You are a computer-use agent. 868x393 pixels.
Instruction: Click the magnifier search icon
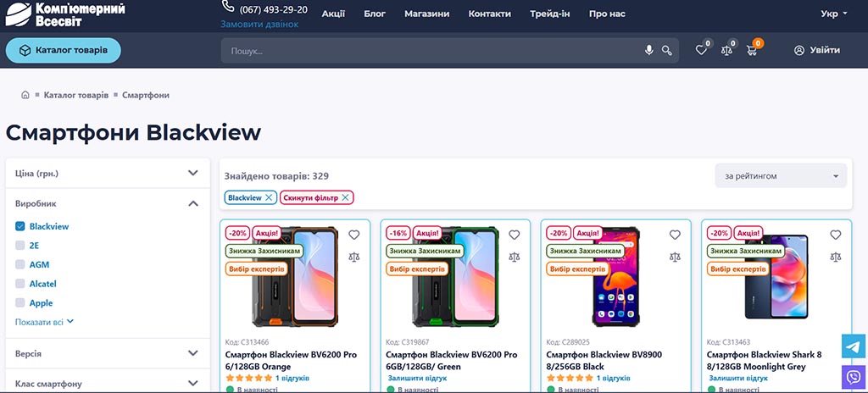[667, 51]
